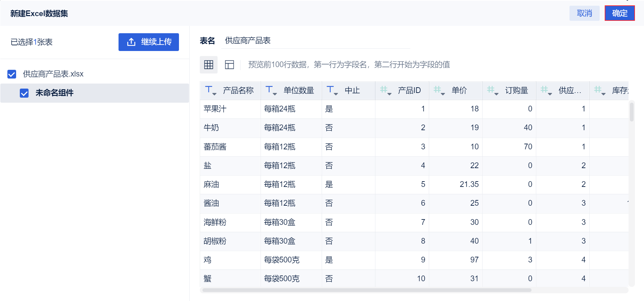Click the 取消 cancel button
644x301 pixels.
tap(584, 13)
